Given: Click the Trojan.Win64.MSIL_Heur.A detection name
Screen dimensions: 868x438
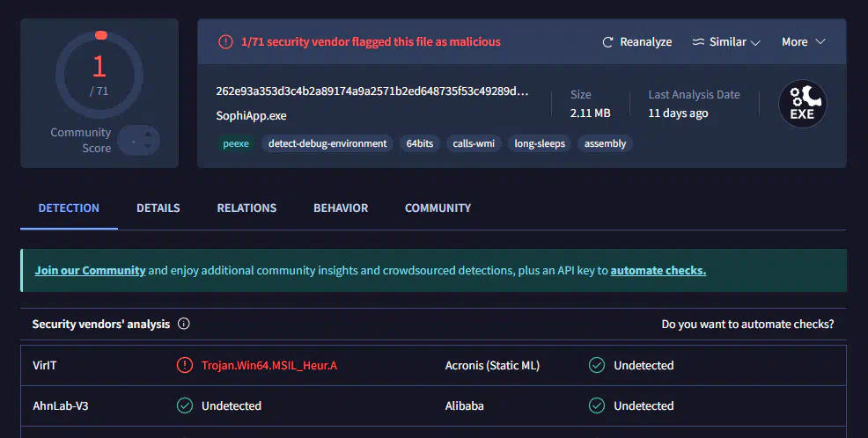Looking at the screenshot, I should point(269,366).
